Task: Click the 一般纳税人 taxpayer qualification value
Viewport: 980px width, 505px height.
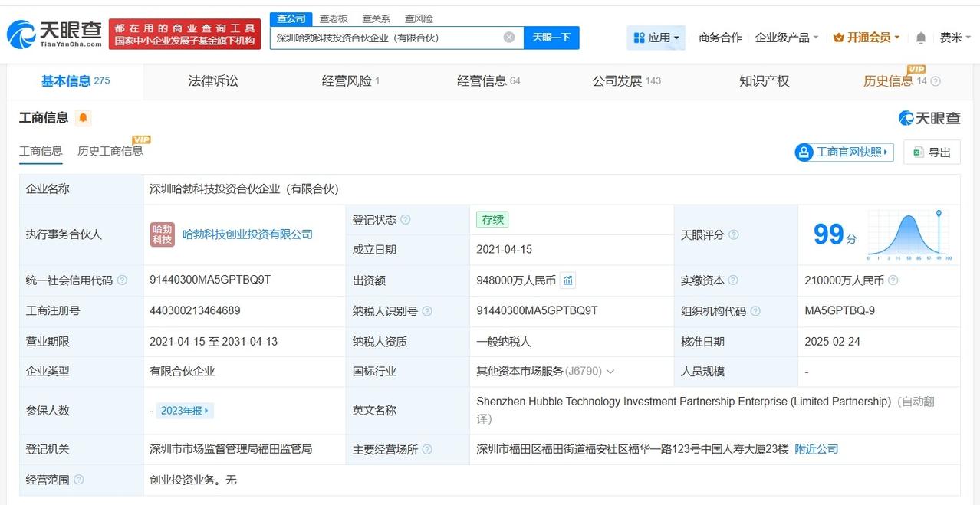Action: 504,342
